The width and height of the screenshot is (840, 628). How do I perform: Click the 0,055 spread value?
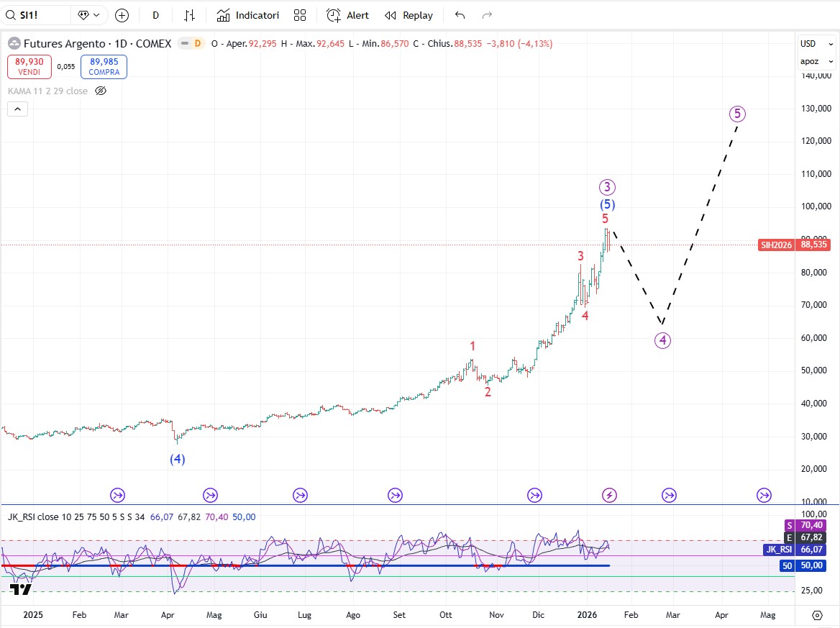pyautogui.click(x=66, y=66)
